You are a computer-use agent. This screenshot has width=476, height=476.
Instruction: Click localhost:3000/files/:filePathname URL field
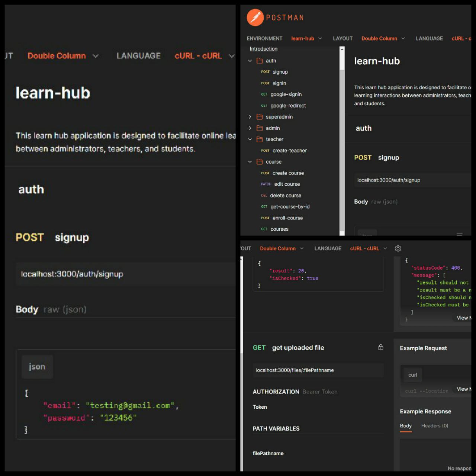coord(318,370)
